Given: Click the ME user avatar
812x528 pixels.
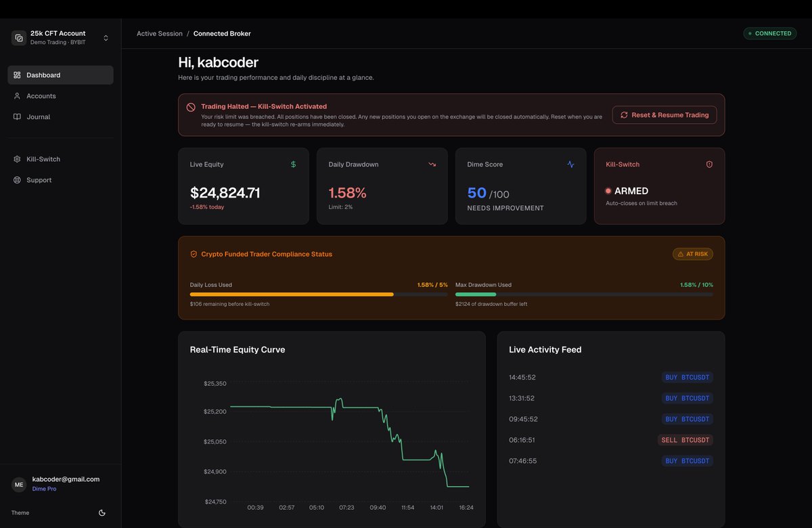Looking at the screenshot, I should [19, 485].
